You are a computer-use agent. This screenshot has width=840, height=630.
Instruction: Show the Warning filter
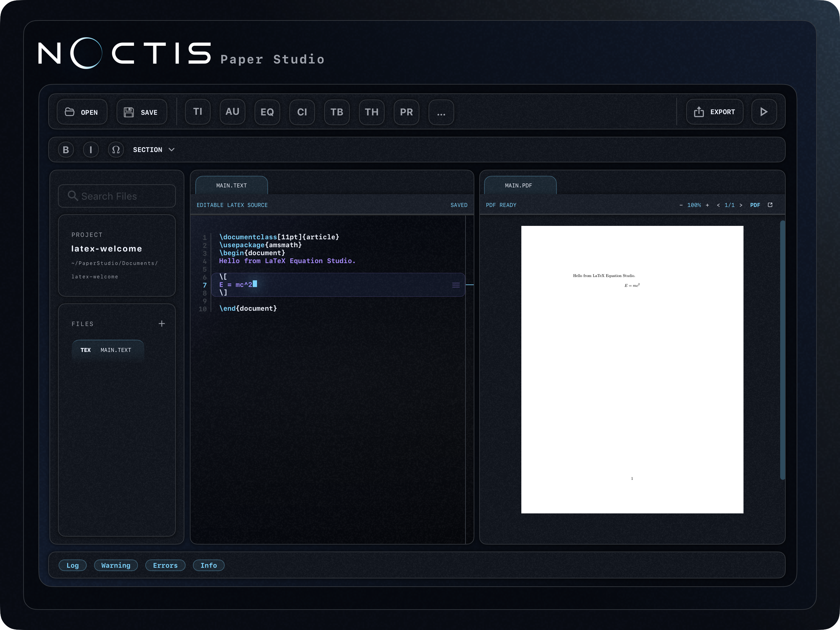click(x=116, y=565)
